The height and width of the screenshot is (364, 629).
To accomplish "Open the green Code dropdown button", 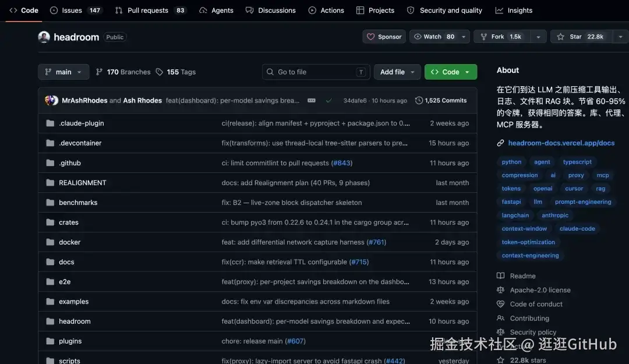I will pos(450,72).
